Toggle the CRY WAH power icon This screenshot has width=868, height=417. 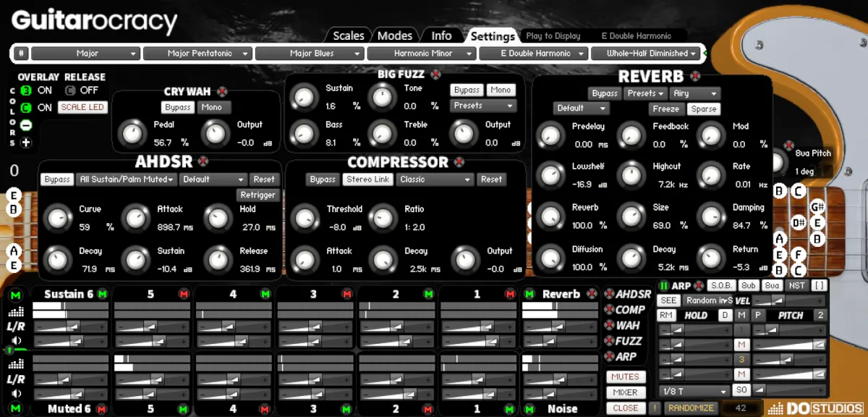coord(222,92)
